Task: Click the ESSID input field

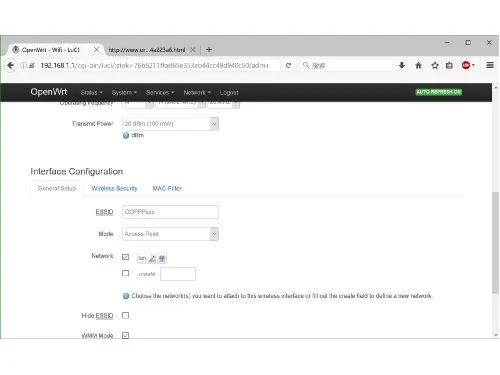Action: [170, 212]
